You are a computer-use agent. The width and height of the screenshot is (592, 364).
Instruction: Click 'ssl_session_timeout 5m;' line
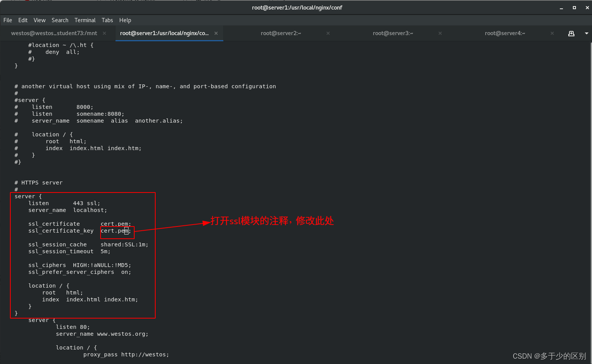pyautogui.click(x=69, y=251)
